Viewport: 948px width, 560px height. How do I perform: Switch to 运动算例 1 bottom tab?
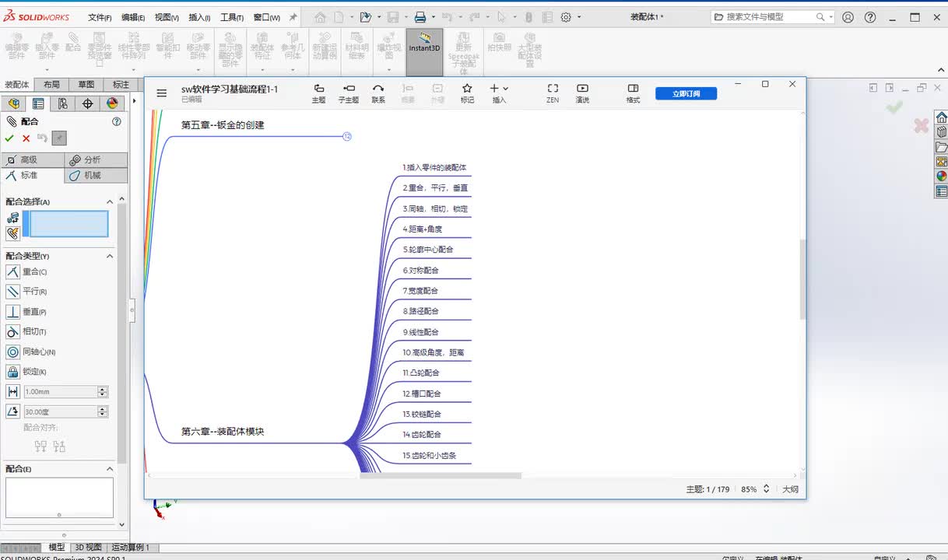pyautogui.click(x=130, y=548)
